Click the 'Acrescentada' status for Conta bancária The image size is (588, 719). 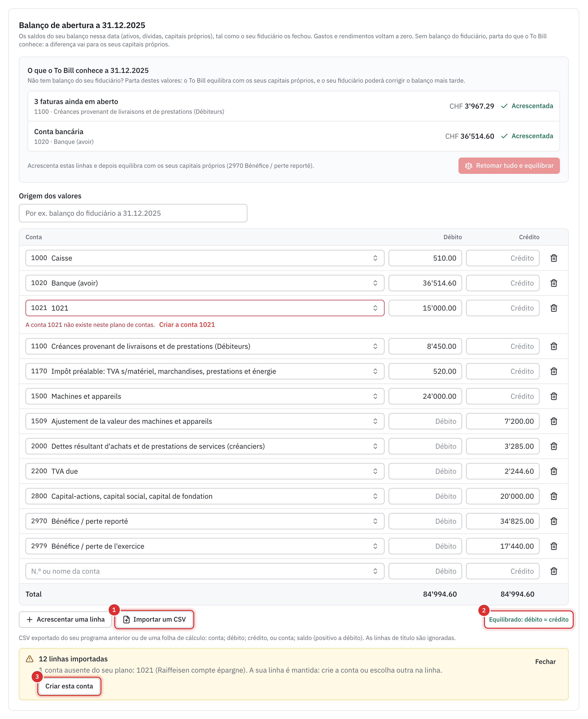point(527,136)
